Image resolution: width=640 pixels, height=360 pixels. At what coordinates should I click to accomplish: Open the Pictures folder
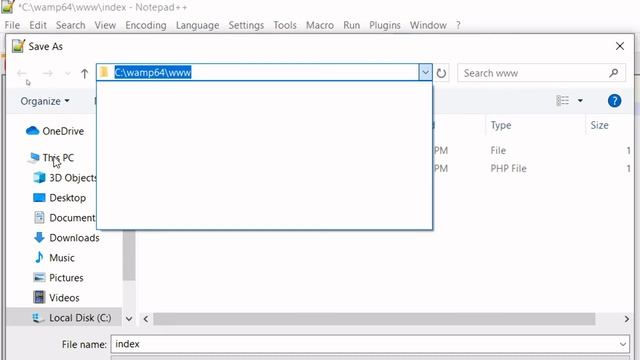(58, 278)
